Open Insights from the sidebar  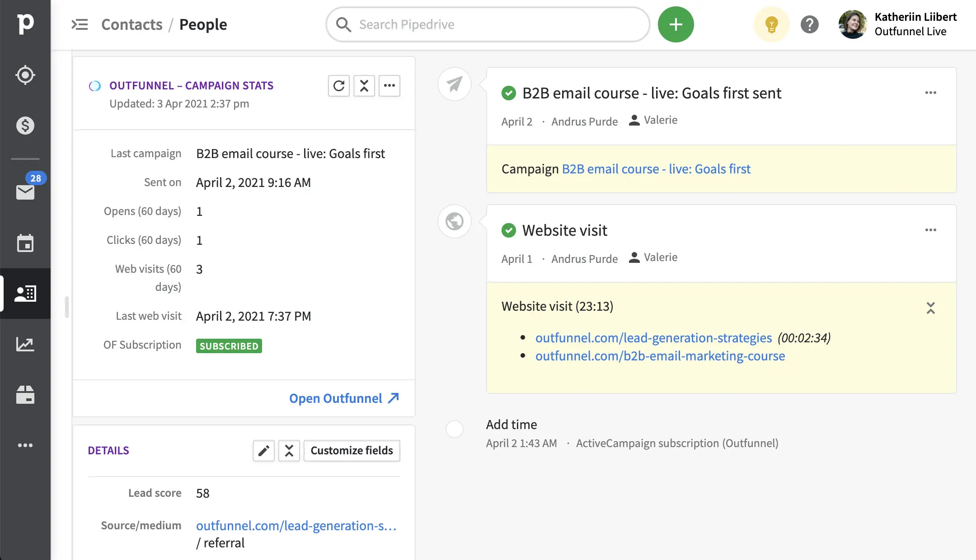click(x=26, y=344)
